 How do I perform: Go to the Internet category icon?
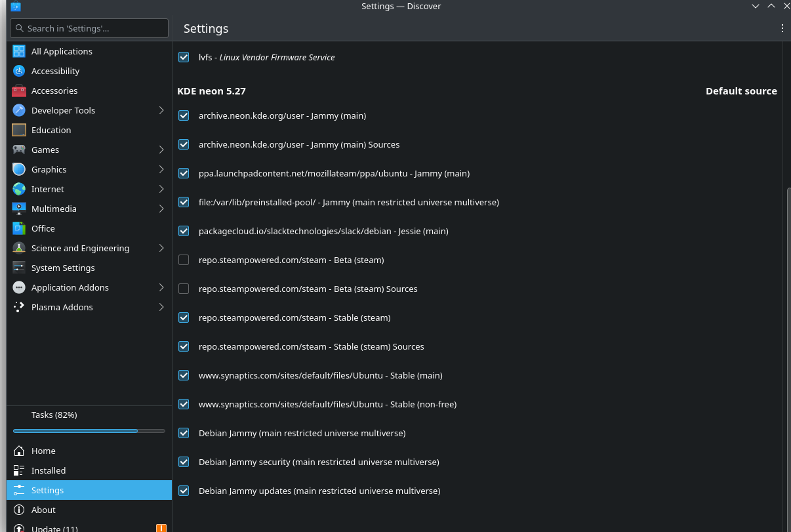(19, 189)
